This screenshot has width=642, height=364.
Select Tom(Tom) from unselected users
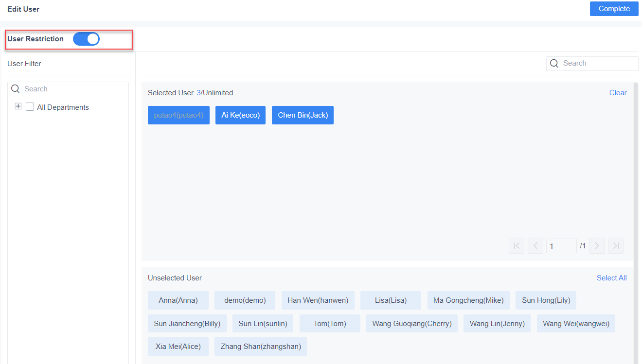tap(330, 323)
